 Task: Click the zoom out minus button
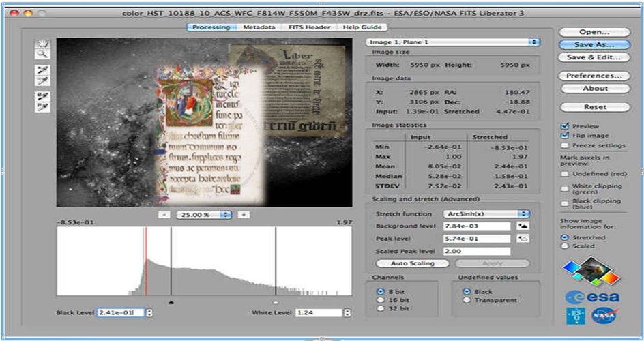point(164,215)
